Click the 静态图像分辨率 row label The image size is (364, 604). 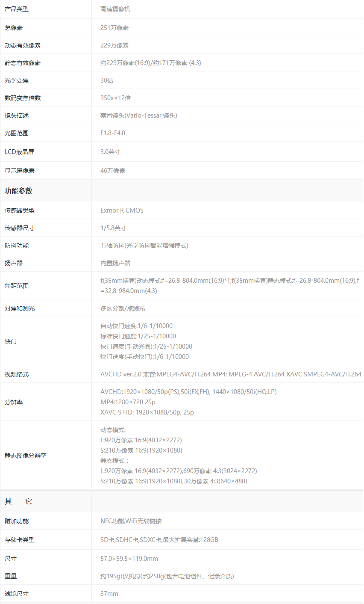click(x=26, y=456)
